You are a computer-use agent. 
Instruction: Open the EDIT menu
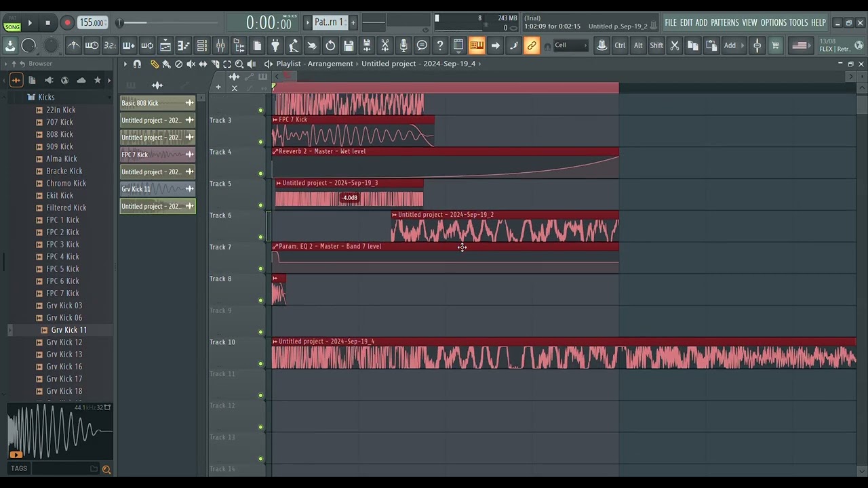coord(686,22)
